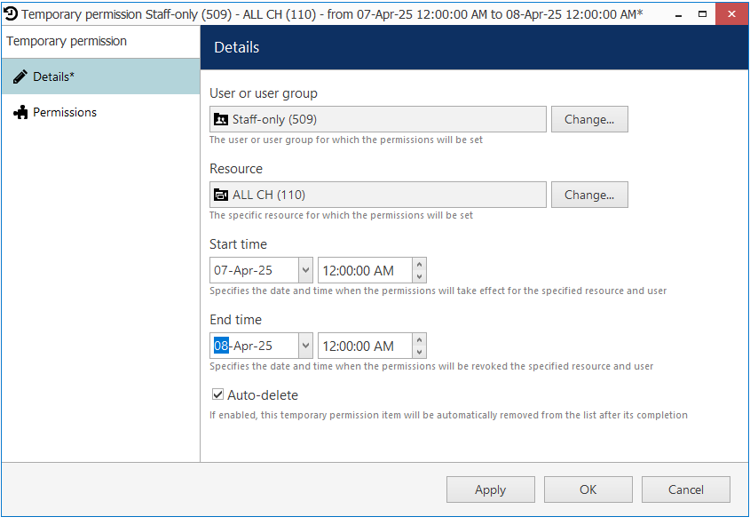This screenshot has height=518, width=750.
Task: Select the Details section in sidebar
Action: [x=101, y=77]
